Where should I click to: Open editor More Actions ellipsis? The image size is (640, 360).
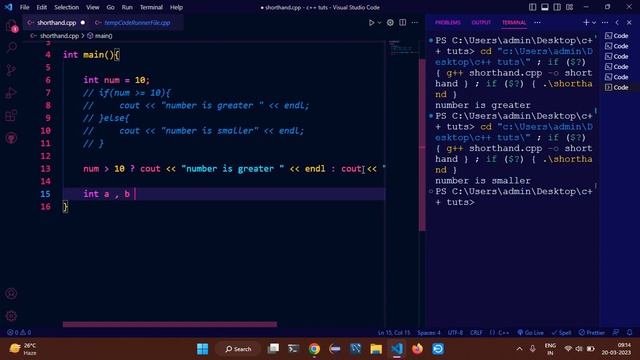click(415, 23)
